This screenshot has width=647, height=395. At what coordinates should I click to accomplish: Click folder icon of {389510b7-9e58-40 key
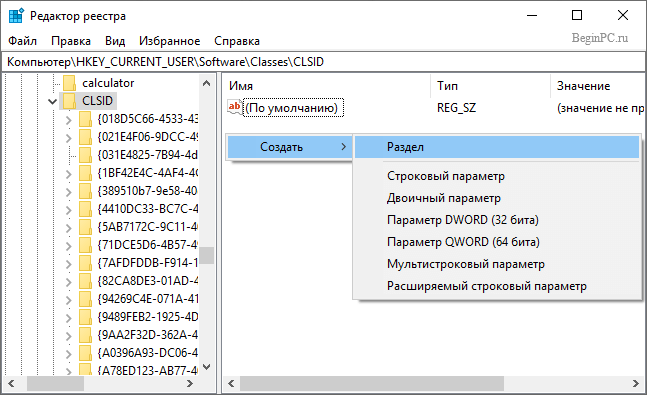(85, 191)
